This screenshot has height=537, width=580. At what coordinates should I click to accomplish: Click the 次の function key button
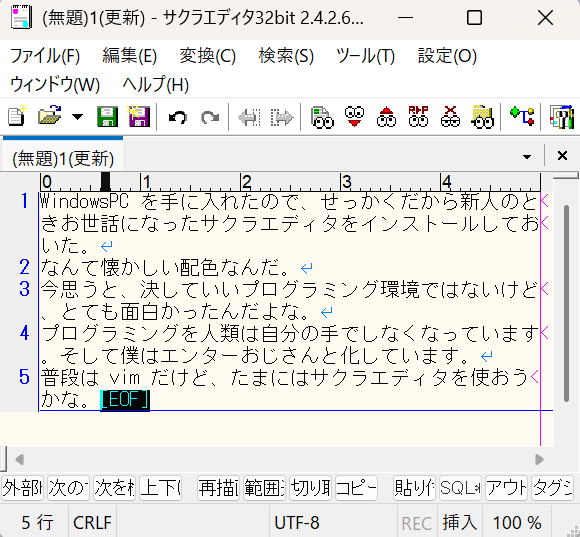tap(68, 488)
